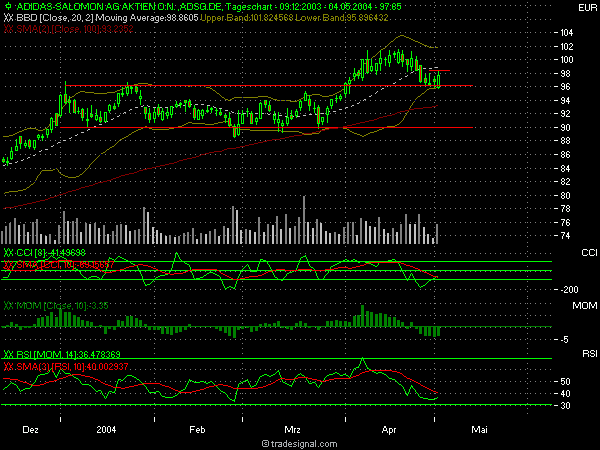Click the BBD indicator icon in legend

click(x=8, y=18)
